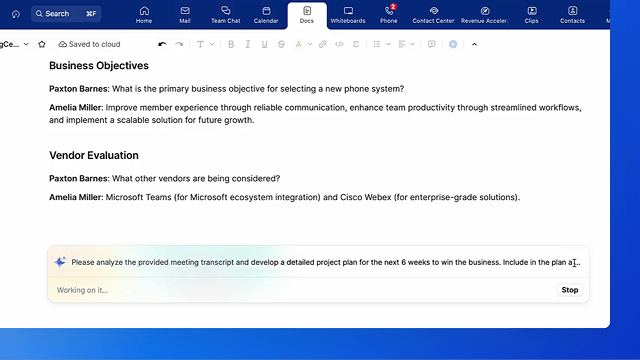Open the Phone tab with badge
The image size is (640, 360).
[x=389, y=15]
